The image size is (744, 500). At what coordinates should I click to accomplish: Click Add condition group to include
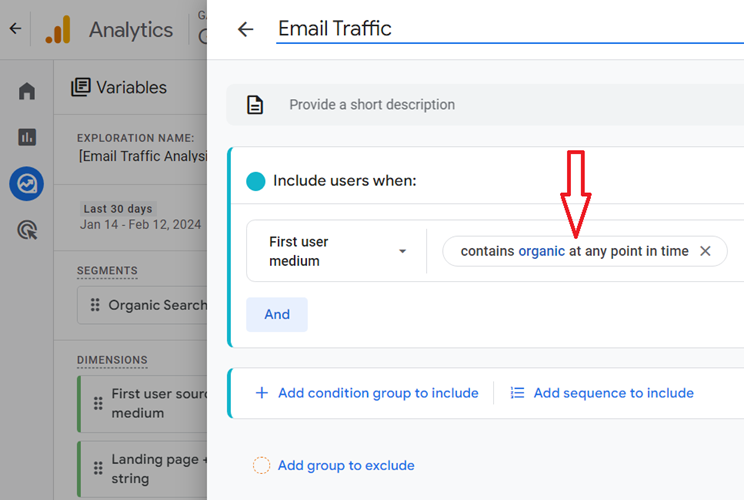378,393
